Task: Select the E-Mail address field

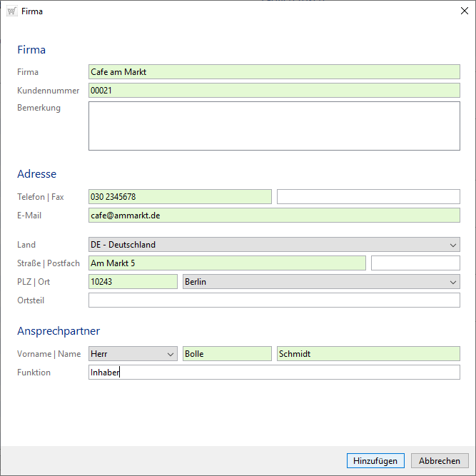Action: (274, 215)
